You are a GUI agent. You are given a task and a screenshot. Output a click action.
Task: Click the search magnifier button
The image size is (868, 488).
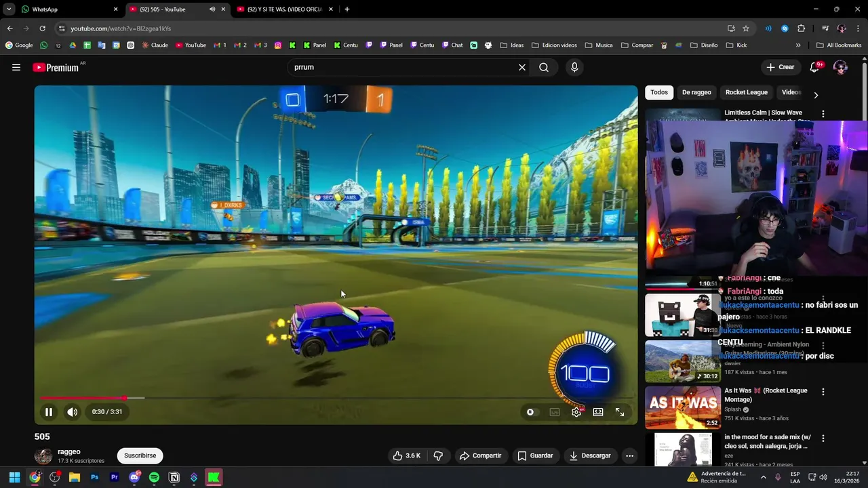coord(544,67)
